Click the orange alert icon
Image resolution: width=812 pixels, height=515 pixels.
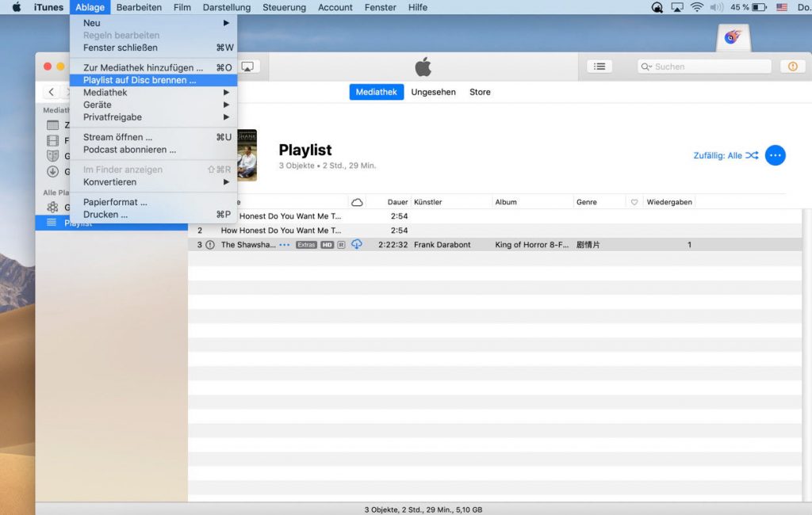point(793,67)
